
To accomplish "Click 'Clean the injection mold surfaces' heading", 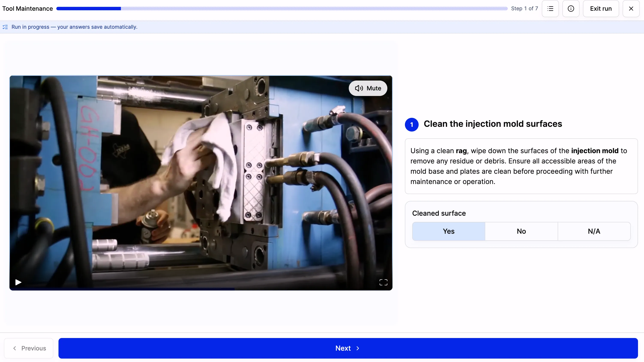I will click(493, 124).
